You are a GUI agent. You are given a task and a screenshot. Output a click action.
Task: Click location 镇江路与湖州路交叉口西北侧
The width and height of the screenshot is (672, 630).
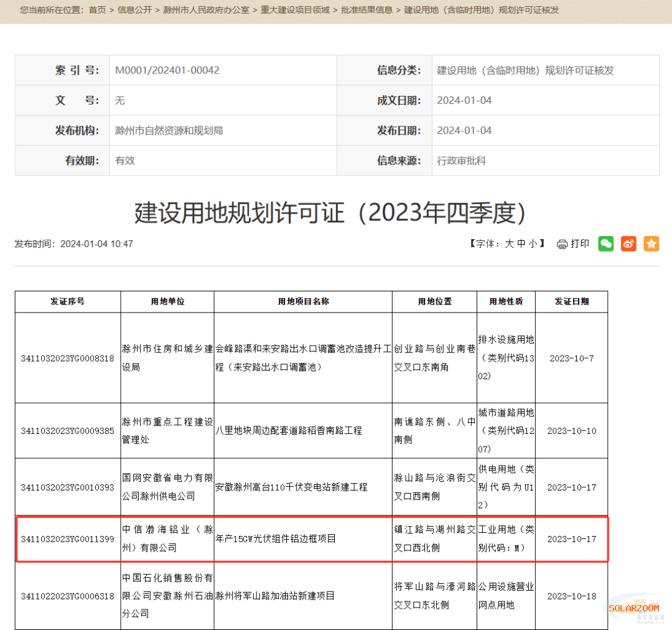434,538
